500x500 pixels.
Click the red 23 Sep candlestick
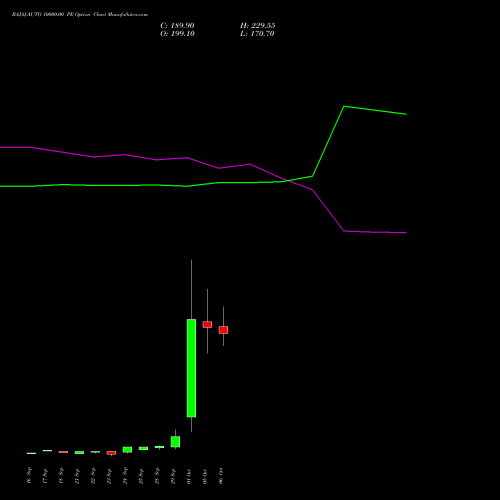pos(111,453)
